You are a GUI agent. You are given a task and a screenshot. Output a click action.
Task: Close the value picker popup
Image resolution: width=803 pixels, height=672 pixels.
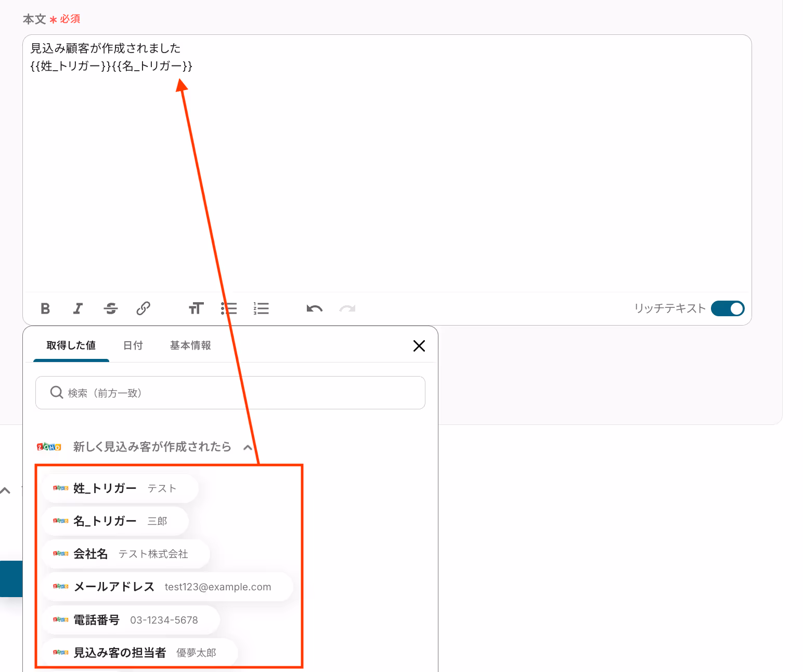pyautogui.click(x=419, y=346)
